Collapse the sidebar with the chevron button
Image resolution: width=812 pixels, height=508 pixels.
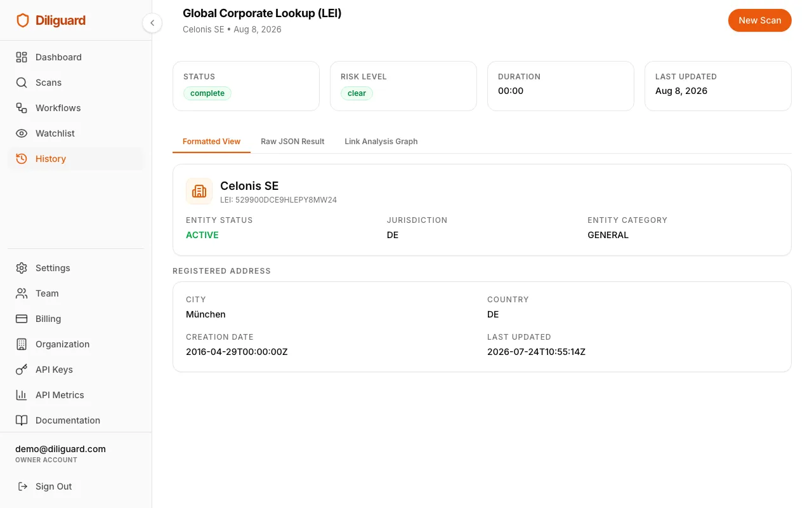point(152,23)
